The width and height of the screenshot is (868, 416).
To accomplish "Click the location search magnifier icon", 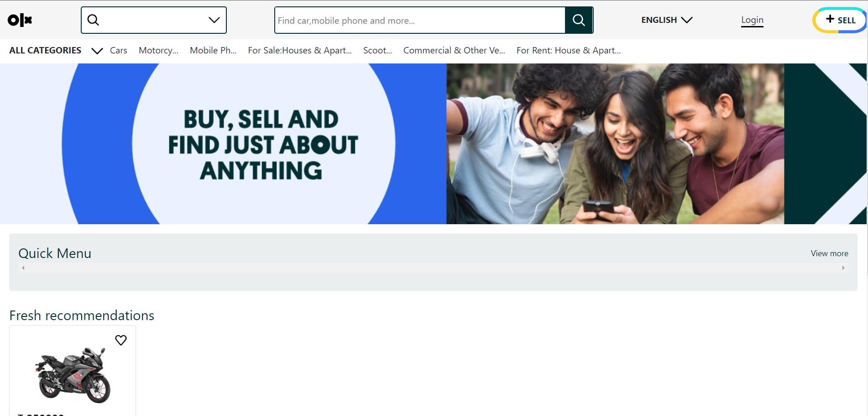I will (x=93, y=20).
